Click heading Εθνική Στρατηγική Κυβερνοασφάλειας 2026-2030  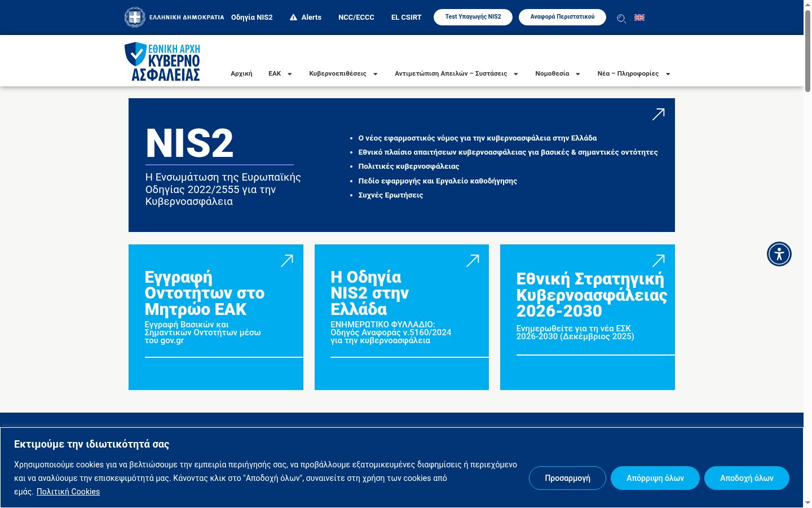pos(592,295)
